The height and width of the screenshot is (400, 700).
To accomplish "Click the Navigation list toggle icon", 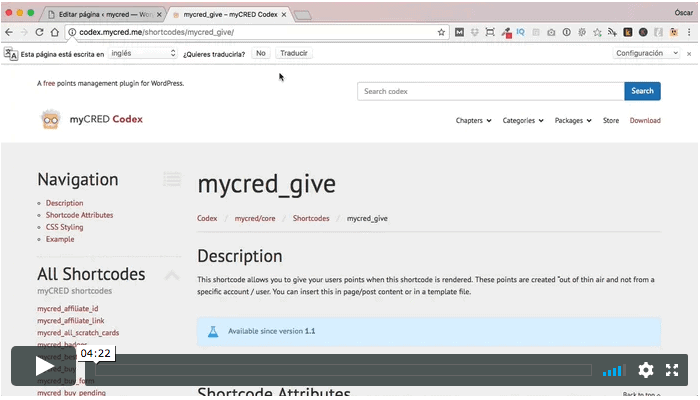I will (172, 179).
